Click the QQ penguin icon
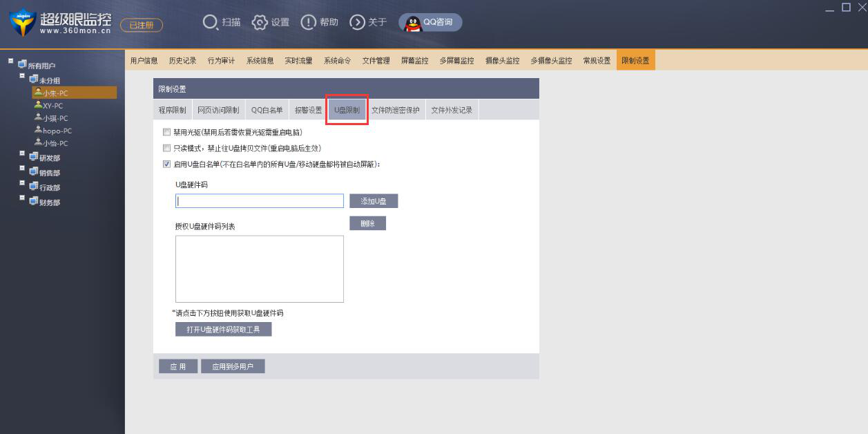 412,23
